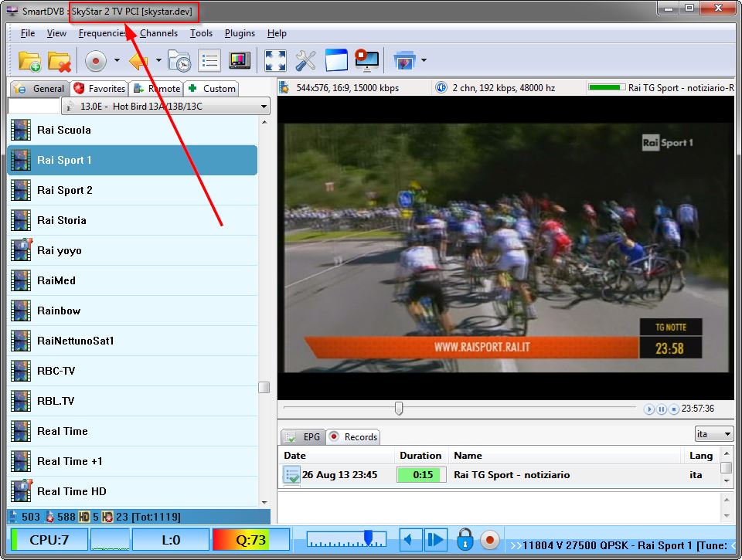Switch to the Custom tab

click(211, 89)
